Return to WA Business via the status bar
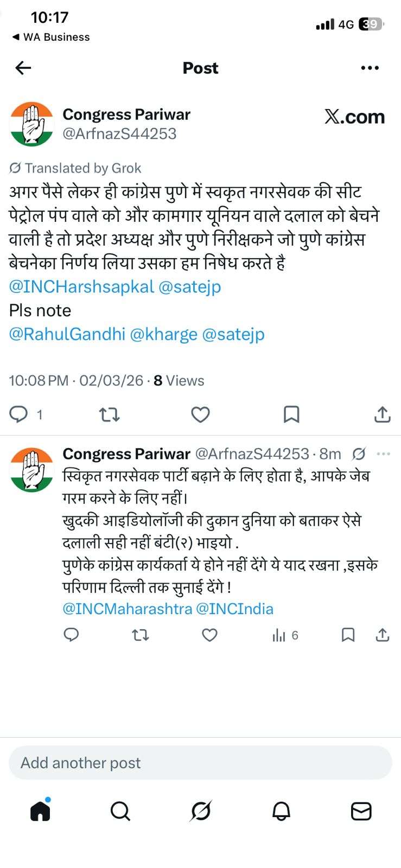 [51, 37]
